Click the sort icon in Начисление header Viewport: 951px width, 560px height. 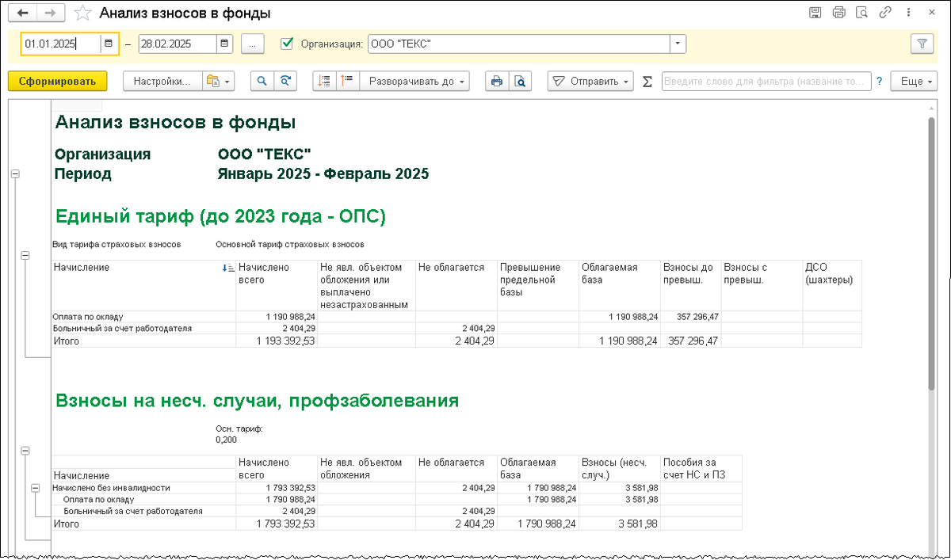pos(229,269)
